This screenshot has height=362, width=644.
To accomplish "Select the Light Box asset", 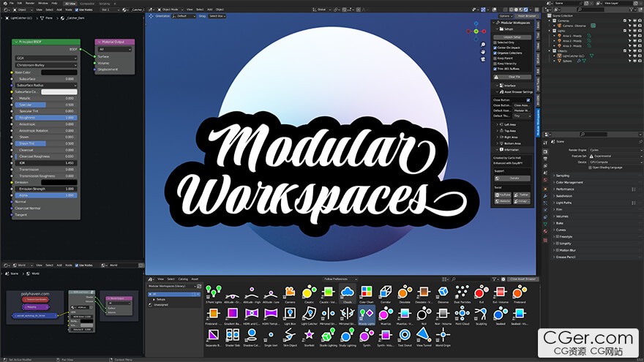I will pyautogui.click(x=290, y=316).
